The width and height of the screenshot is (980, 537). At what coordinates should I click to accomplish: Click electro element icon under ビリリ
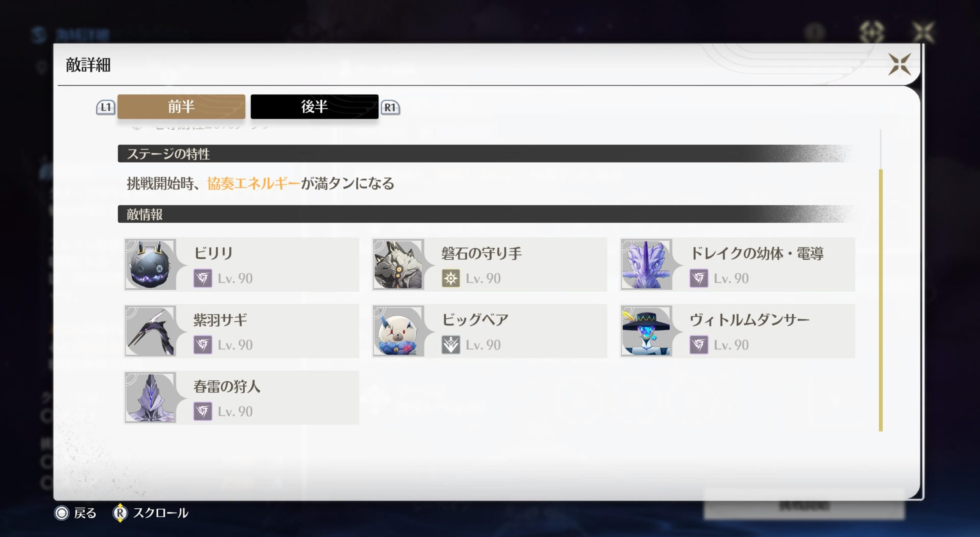[203, 278]
